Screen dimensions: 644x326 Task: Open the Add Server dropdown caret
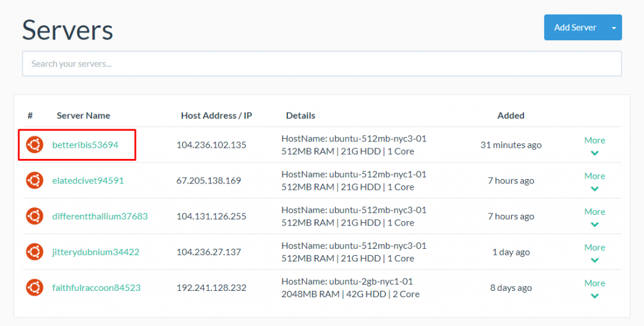tap(614, 28)
